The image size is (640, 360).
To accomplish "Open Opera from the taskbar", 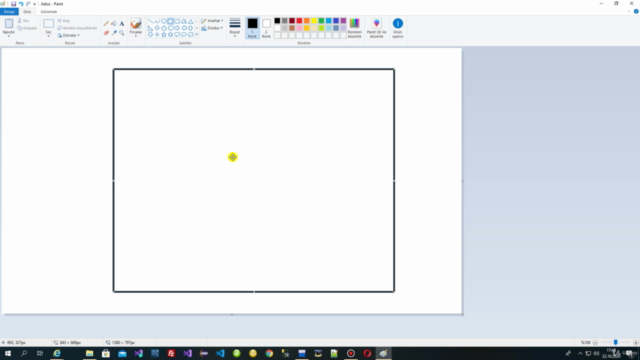I will (367, 353).
